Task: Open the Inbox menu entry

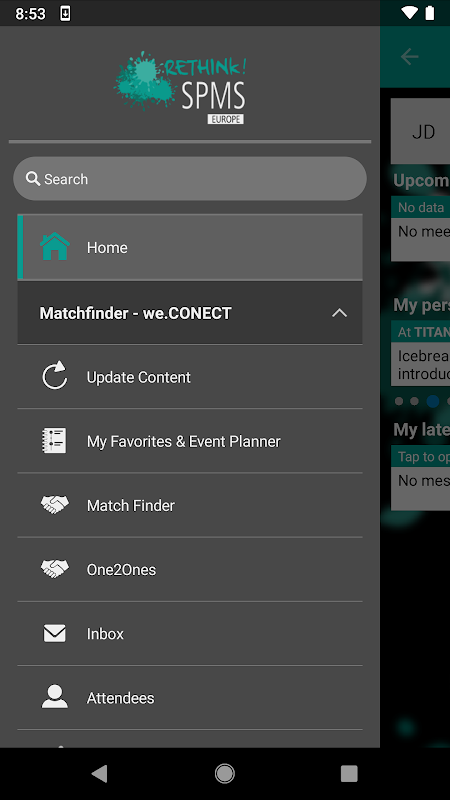Action: click(x=190, y=634)
